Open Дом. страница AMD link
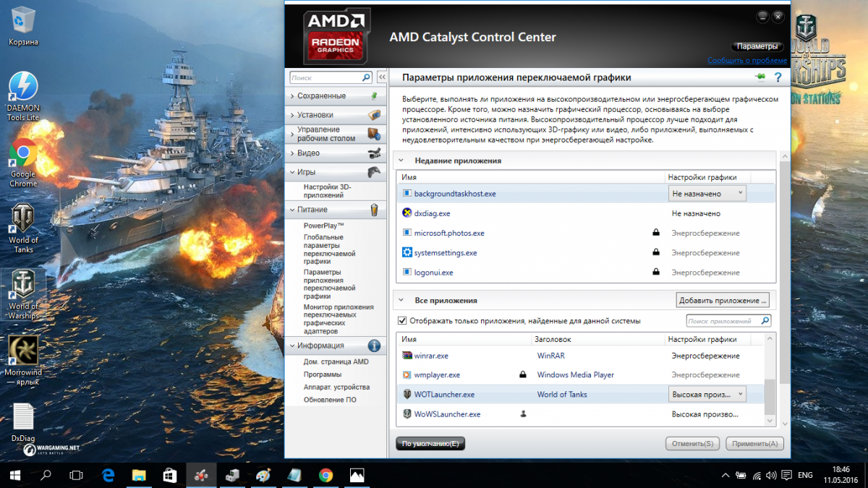Image resolution: width=868 pixels, height=488 pixels. [336, 361]
